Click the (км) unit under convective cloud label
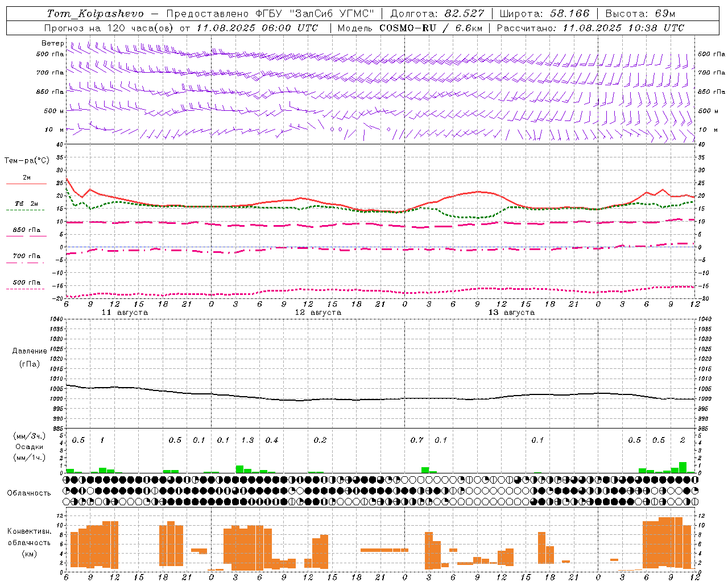Screen dimensions: 728x582 pyautogui.click(x=30, y=554)
